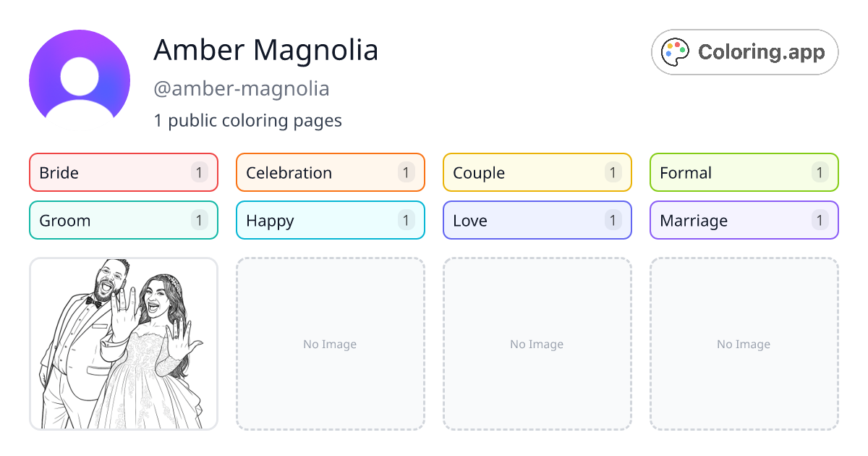Select the count badge on the Couple tag
This screenshot has height=456, width=868.
click(x=613, y=172)
